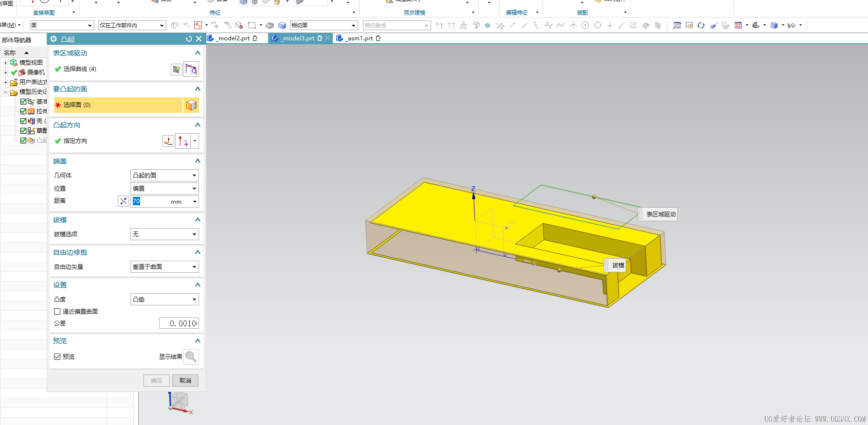Click the 选择曲线 (4) selection row
The image size is (868, 425).
pos(111,69)
